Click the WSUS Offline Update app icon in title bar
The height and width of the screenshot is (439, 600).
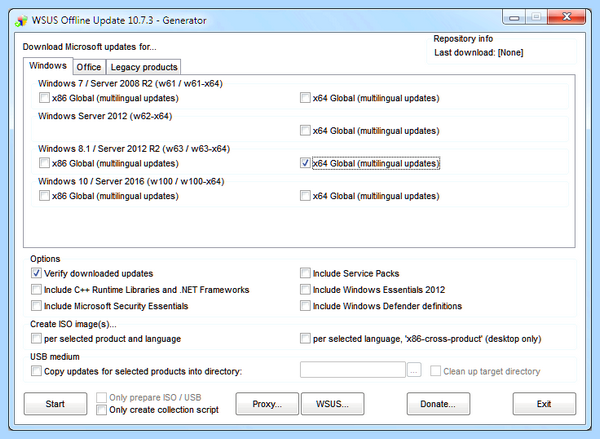(x=21, y=21)
